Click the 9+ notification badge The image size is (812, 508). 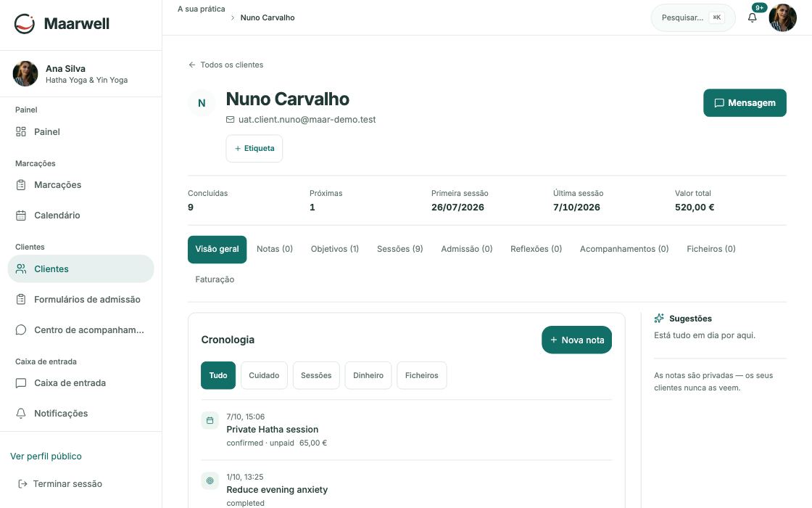point(759,7)
